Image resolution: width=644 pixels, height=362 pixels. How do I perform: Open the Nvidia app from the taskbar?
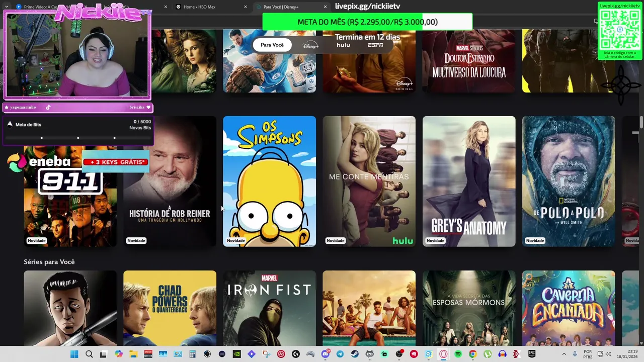(x=236, y=354)
